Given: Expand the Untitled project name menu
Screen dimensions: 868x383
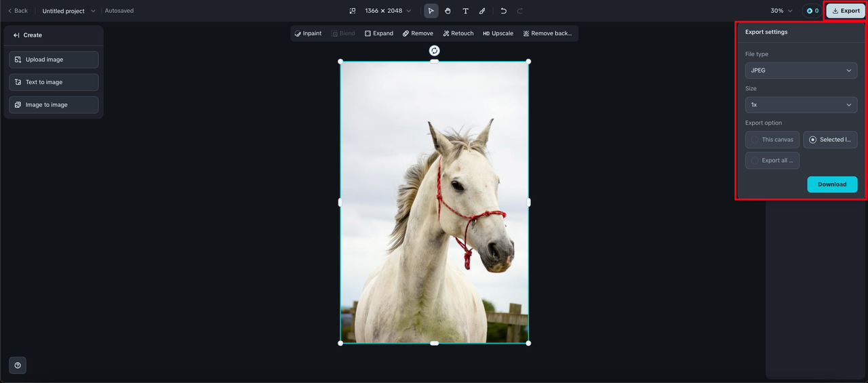Looking at the screenshot, I should 69,11.
